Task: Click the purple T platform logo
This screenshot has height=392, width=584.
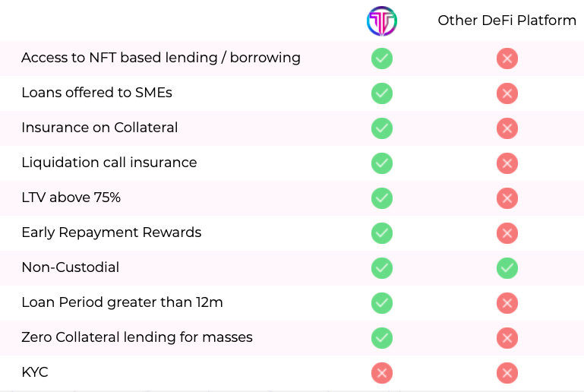Action: point(382,21)
